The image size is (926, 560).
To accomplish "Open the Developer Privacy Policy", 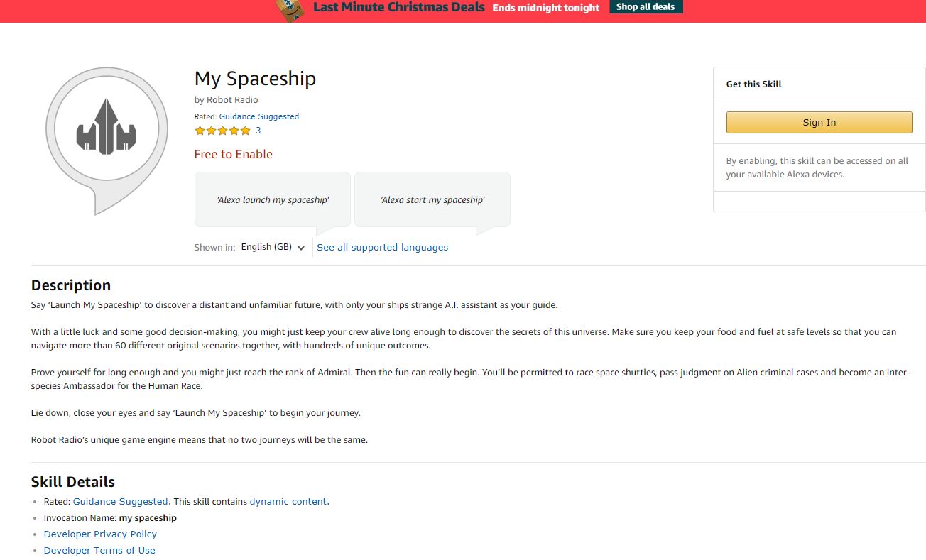I will point(100,534).
